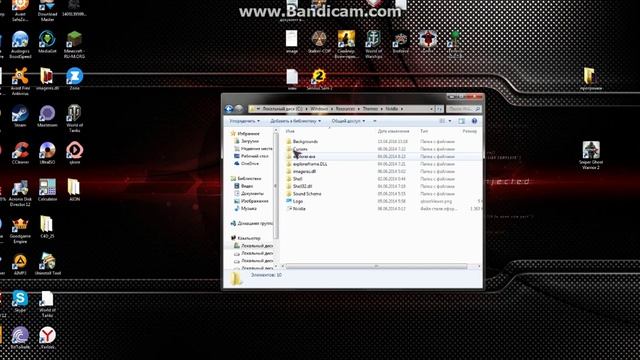Screen dimensions: 640x360
Task: Click the Explorer search box
Action: click(463, 109)
